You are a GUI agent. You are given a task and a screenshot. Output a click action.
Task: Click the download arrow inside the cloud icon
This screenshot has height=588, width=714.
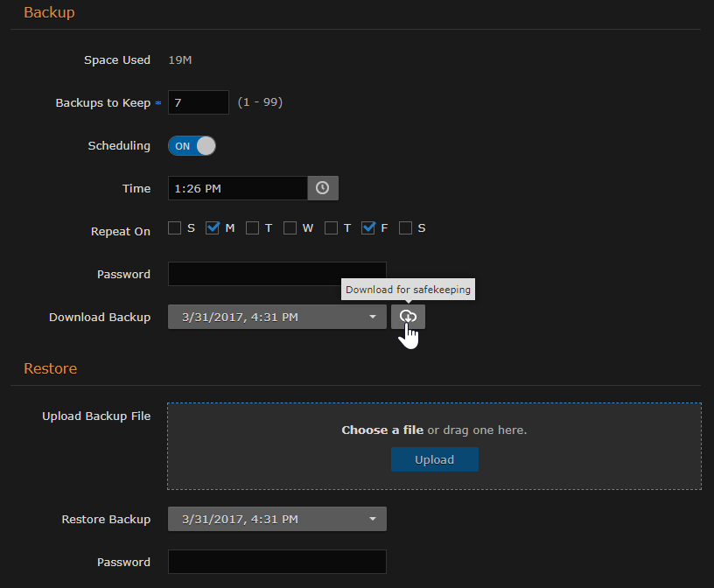pyautogui.click(x=408, y=317)
